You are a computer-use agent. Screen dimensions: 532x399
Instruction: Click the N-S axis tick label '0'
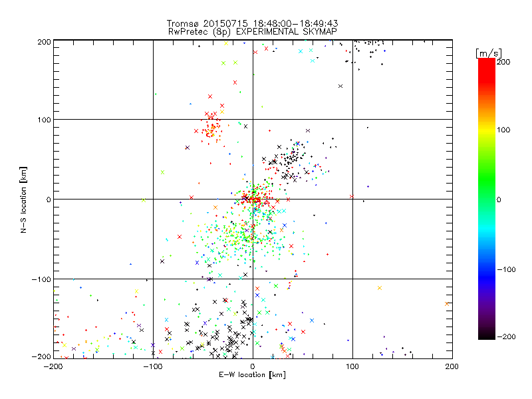point(49,199)
